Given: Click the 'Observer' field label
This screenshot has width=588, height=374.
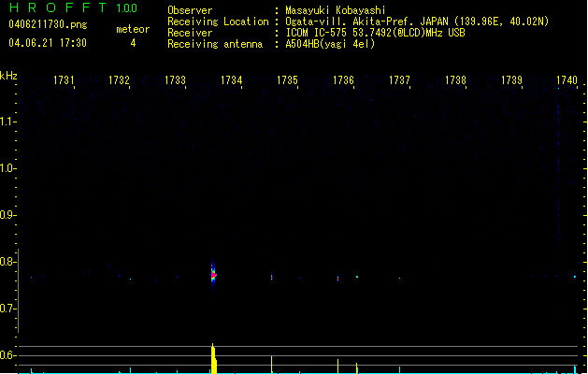Looking at the screenshot, I should click(x=190, y=10).
